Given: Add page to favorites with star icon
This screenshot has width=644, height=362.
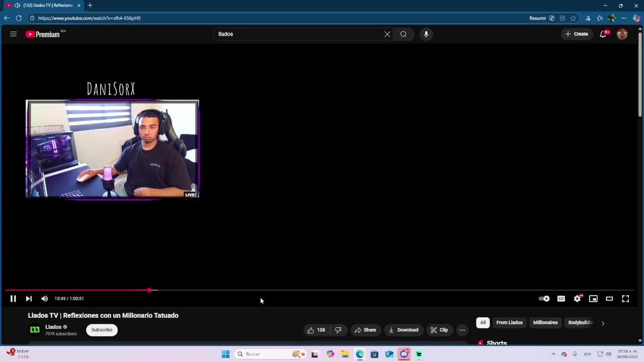Looking at the screenshot, I should pyautogui.click(x=573, y=18).
